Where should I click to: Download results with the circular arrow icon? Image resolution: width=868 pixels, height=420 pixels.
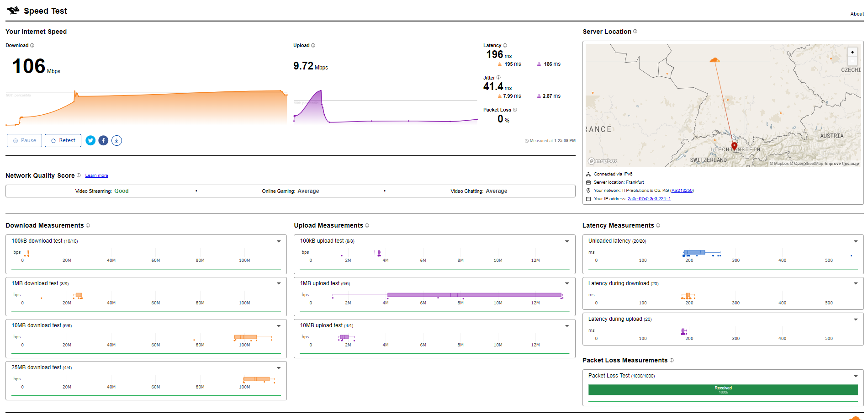pos(116,140)
